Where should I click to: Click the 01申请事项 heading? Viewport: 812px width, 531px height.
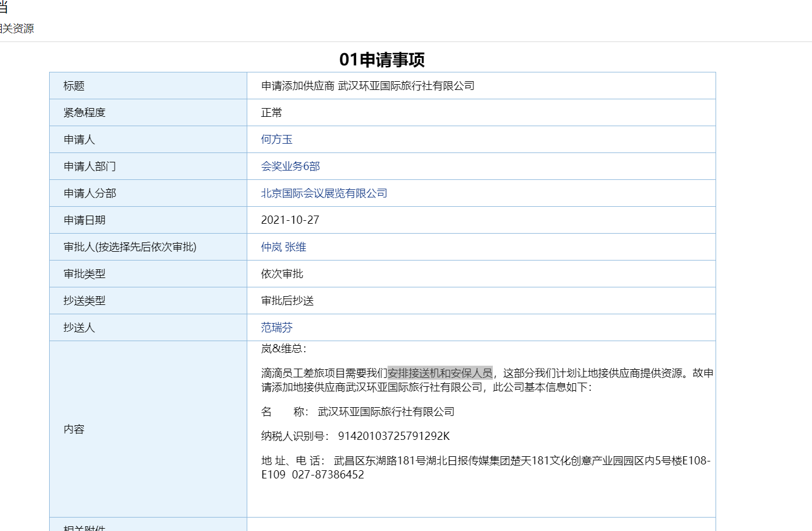coord(382,60)
